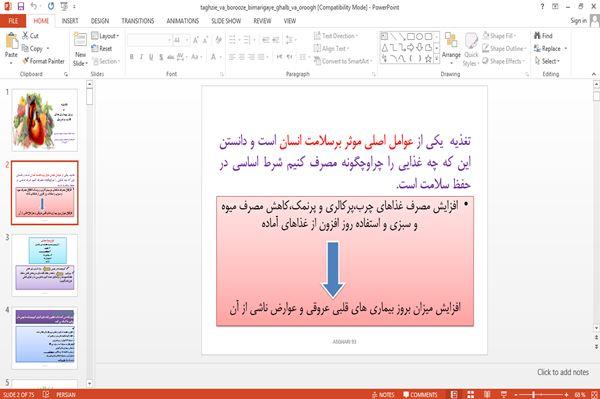This screenshot has width=600, height=399.
Task: Open the Layout dropdown
Action: click(x=105, y=36)
